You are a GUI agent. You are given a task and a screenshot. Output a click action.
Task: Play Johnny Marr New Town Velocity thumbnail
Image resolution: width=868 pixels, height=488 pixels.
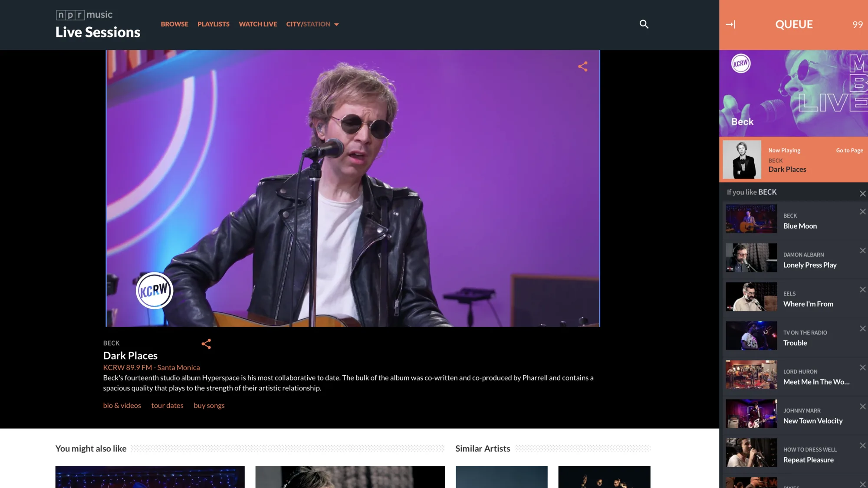click(751, 414)
